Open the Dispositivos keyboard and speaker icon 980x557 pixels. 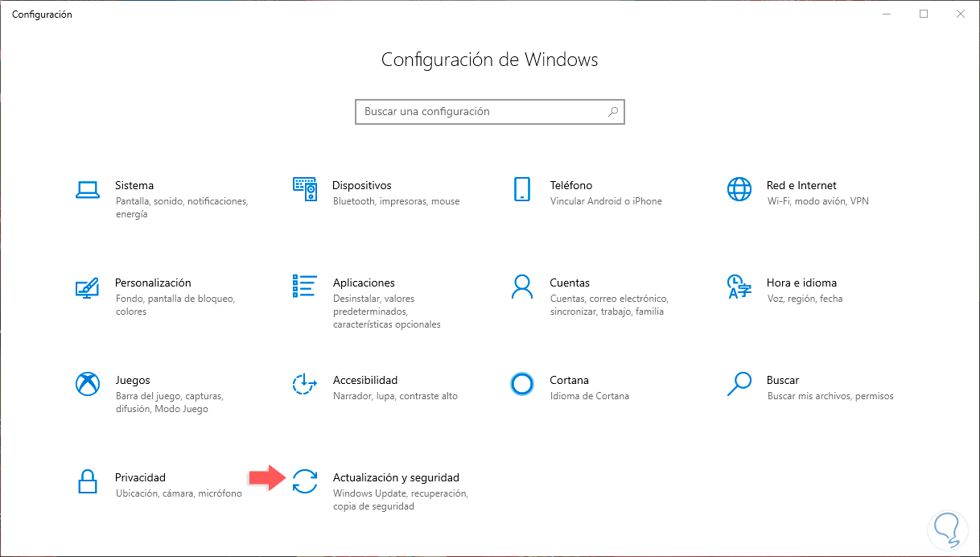(305, 189)
